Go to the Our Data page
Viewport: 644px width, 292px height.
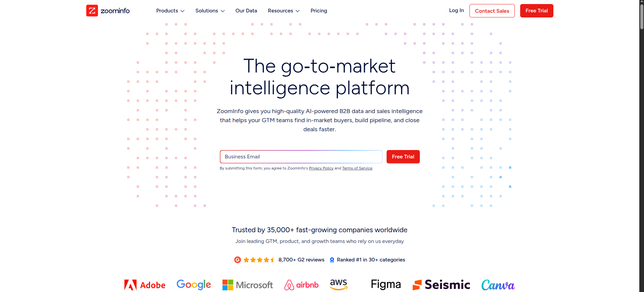click(x=246, y=11)
